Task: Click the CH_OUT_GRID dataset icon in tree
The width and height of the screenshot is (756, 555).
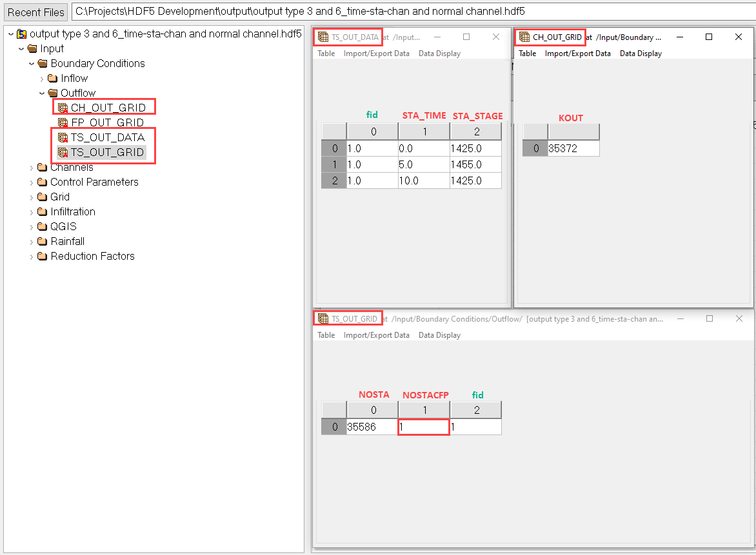Action: [63, 108]
